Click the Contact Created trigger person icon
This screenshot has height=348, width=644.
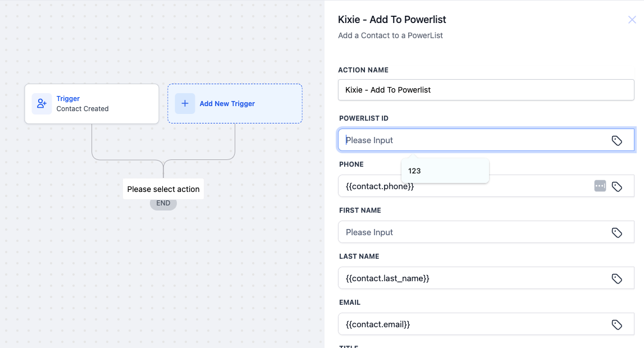click(x=42, y=103)
